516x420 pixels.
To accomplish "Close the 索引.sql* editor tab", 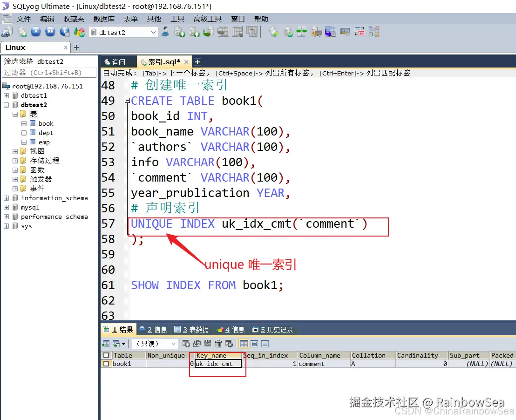I will [186, 62].
